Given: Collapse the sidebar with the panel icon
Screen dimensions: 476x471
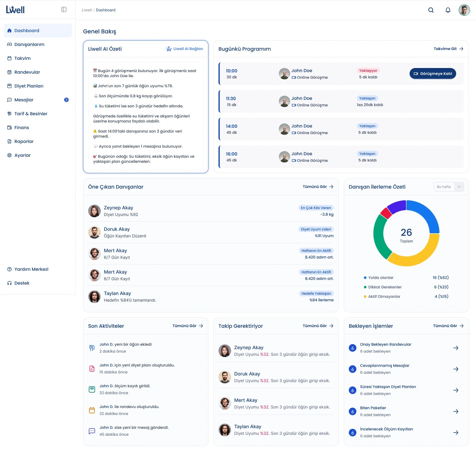Looking at the screenshot, I should [64, 9].
